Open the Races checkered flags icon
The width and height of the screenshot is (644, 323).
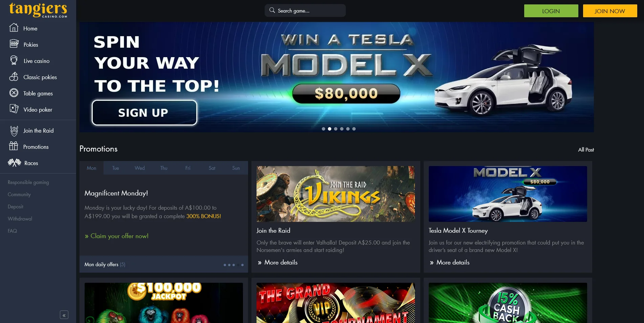click(14, 163)
